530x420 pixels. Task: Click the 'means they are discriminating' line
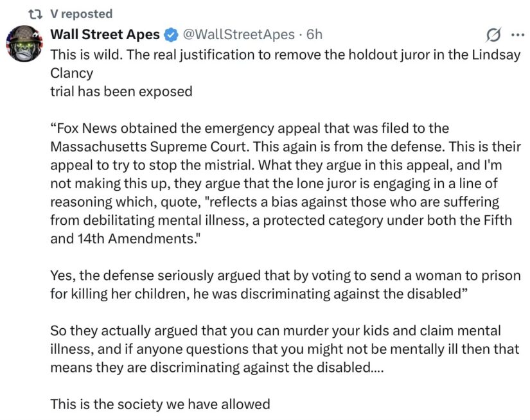click(x=217, y=367)
